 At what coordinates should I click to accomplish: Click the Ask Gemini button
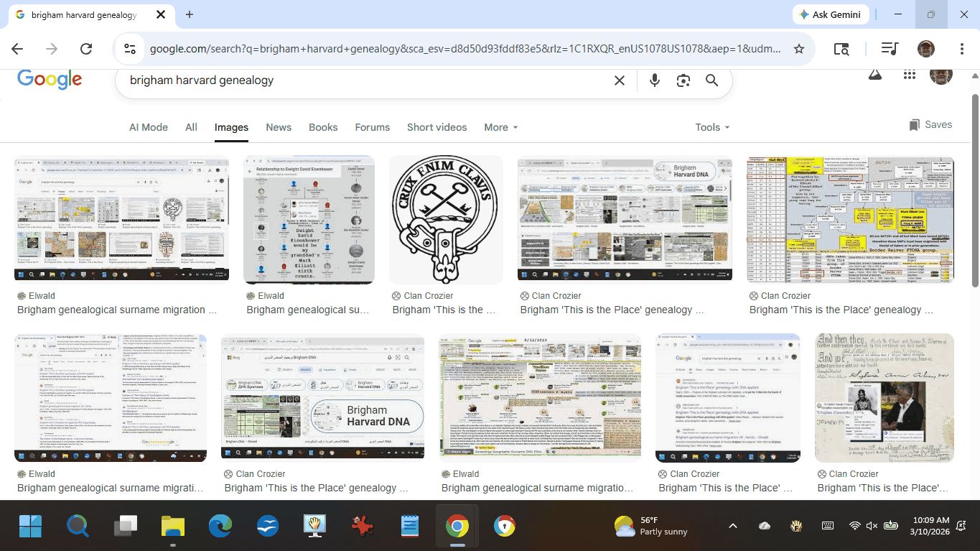tap(831, 14)
